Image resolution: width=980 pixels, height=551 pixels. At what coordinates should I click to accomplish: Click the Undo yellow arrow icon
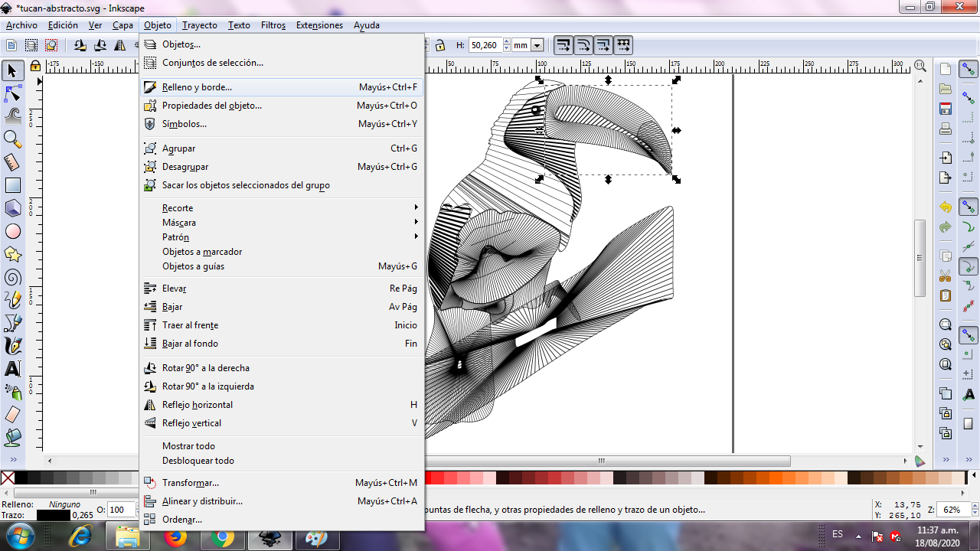[x=946, y=207]
